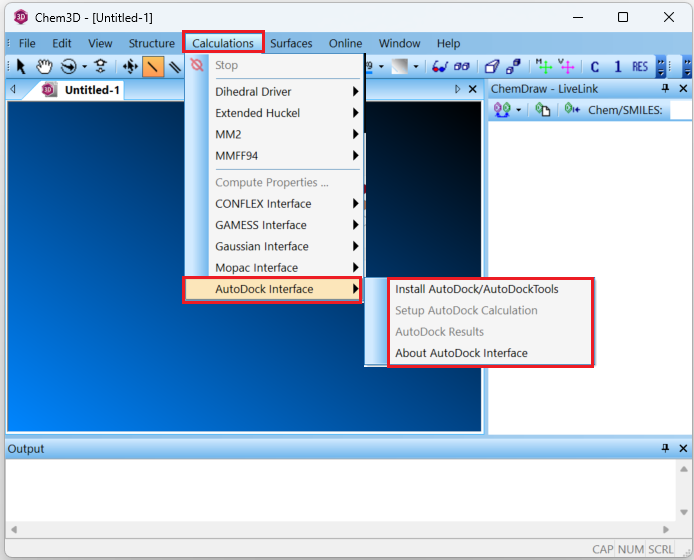Screen dimensions: 694x560
Task: Choose the Rotate tool in toolbar
Action: 67,67
